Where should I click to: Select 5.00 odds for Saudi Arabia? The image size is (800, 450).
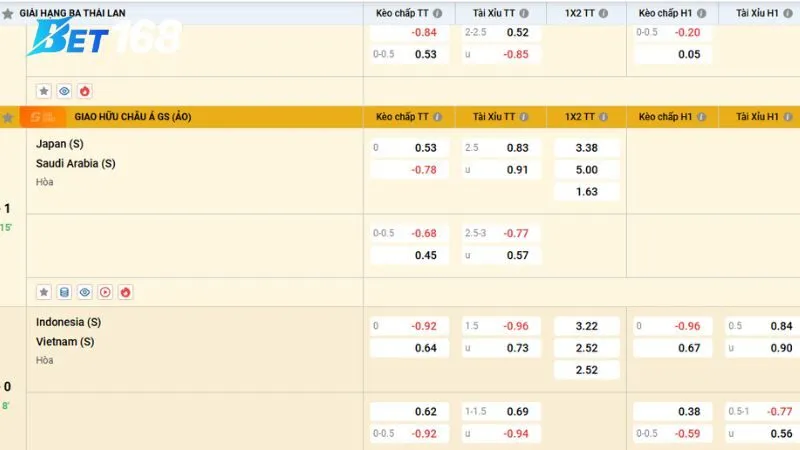pyautogui.click(x=586, y=170)
